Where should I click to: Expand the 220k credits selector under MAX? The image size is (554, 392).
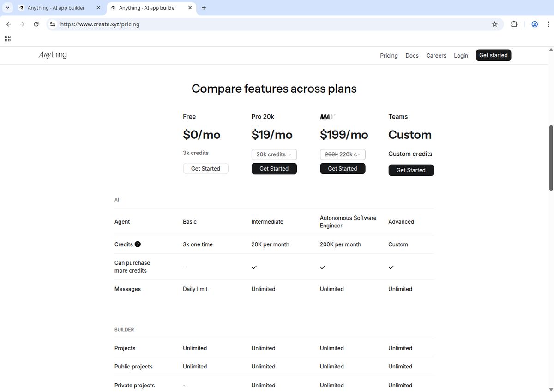(x=342, y=154)
